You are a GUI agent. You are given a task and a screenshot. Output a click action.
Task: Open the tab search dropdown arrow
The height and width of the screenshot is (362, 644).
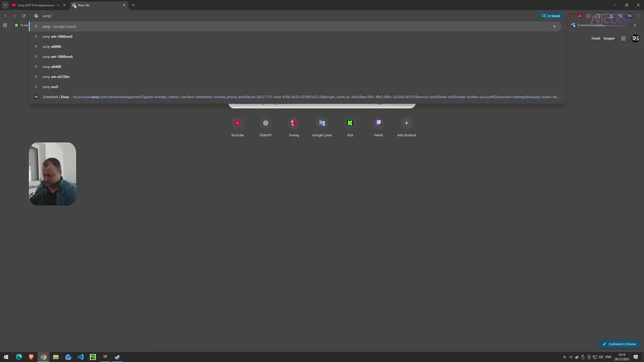[x=5, y=5]
